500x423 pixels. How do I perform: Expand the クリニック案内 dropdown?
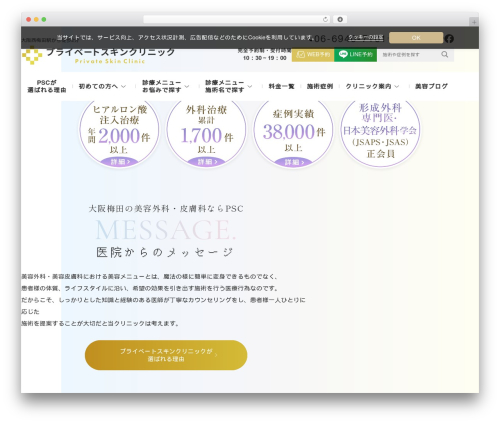[x=372, y=86]
